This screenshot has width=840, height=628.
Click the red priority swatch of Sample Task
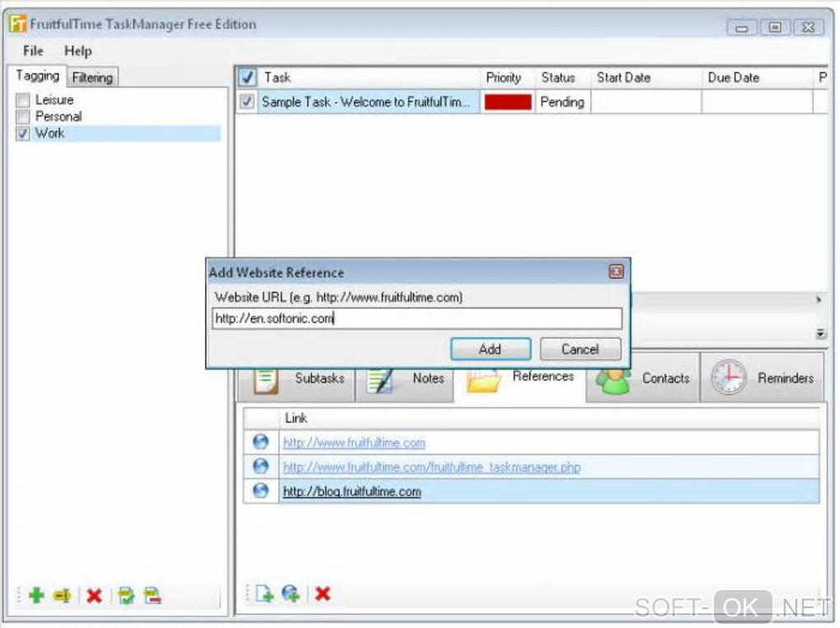[x=508, y=102]
